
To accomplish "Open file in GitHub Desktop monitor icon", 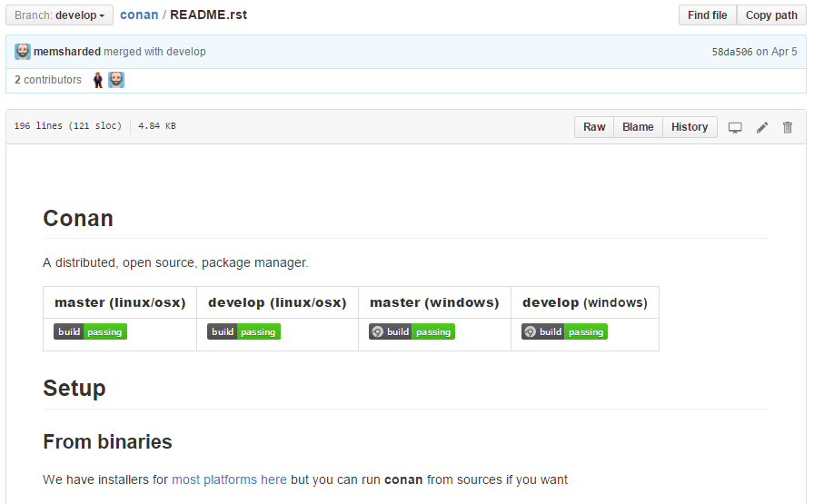I will pos(735,127).
